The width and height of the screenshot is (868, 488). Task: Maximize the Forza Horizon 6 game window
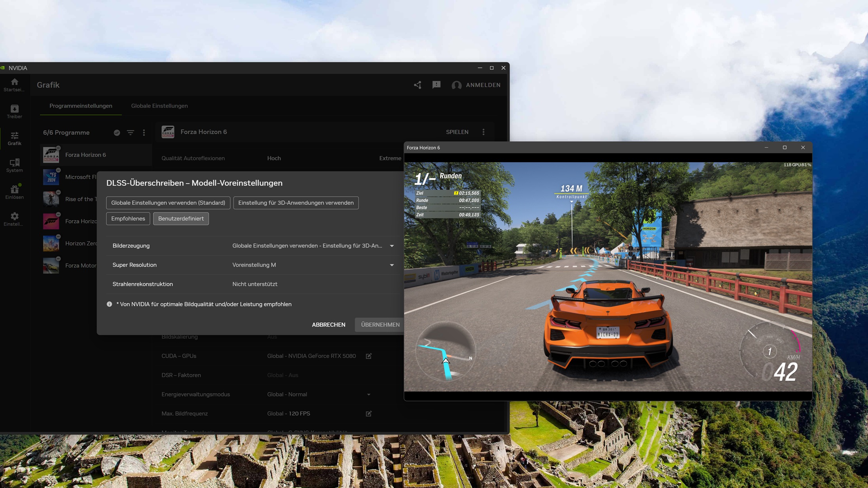[785, 148]
